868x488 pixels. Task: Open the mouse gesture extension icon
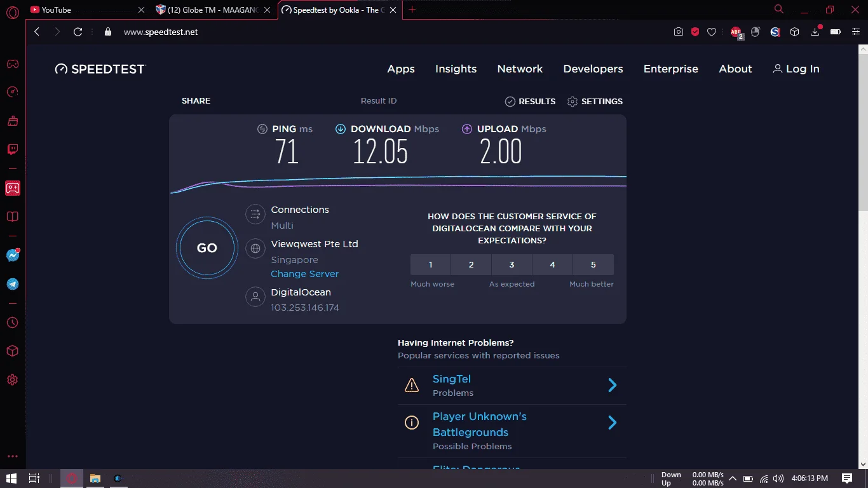(x=756, y=32)
